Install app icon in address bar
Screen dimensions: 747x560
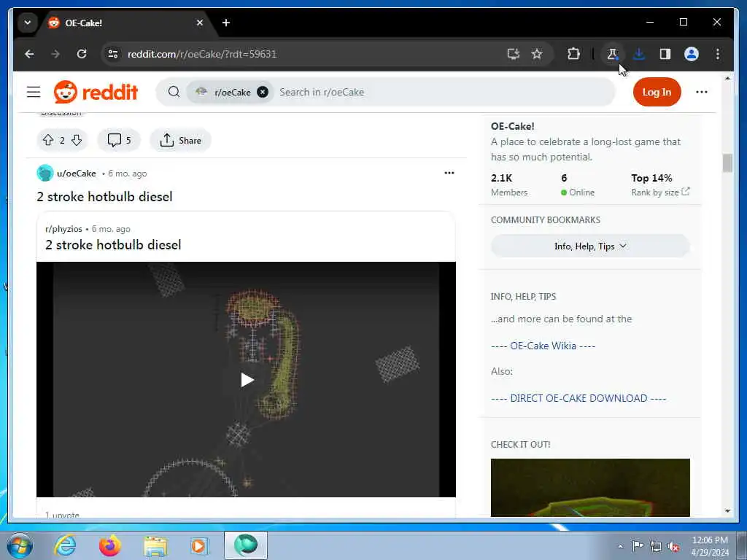click(513, 54)
